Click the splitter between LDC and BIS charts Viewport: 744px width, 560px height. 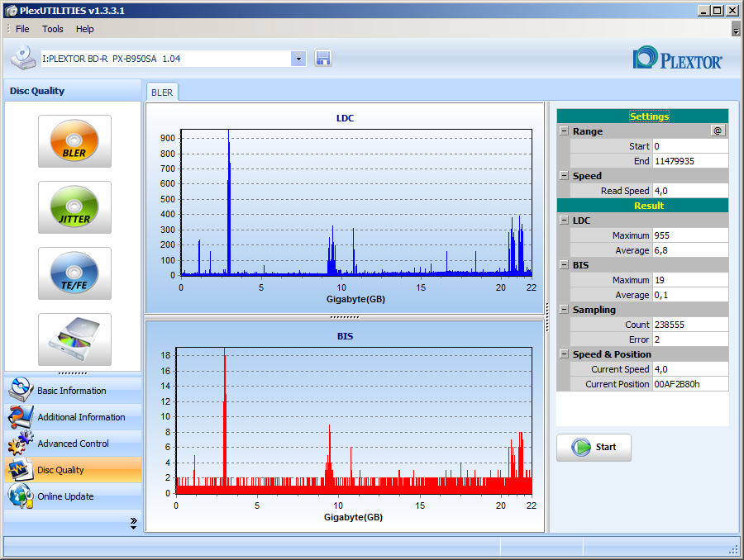[345, 316]
